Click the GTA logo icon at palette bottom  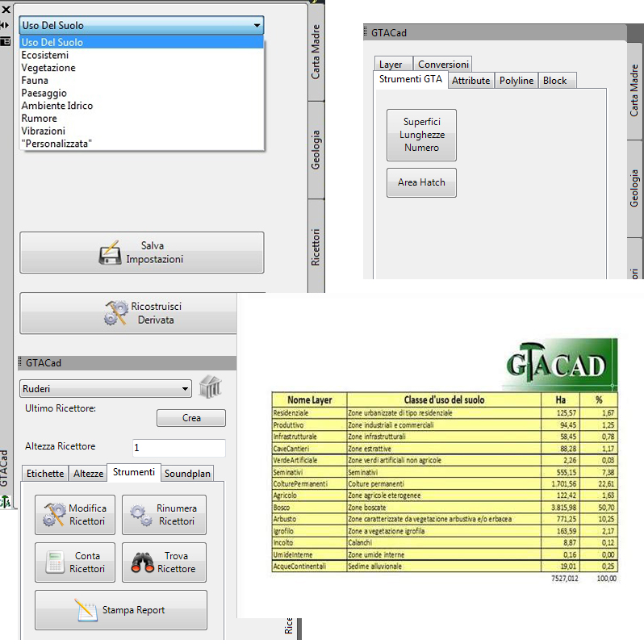(6, 502)
